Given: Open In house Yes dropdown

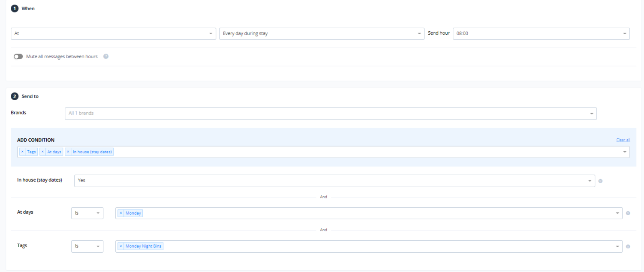Looking at the screenshot, I should (334, 181).
